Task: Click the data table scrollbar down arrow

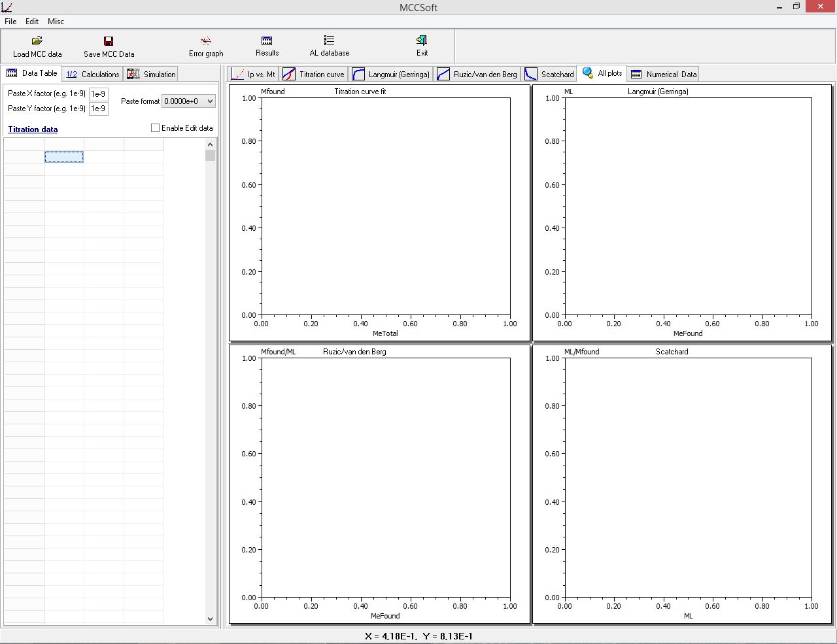Action: (210, 619)
